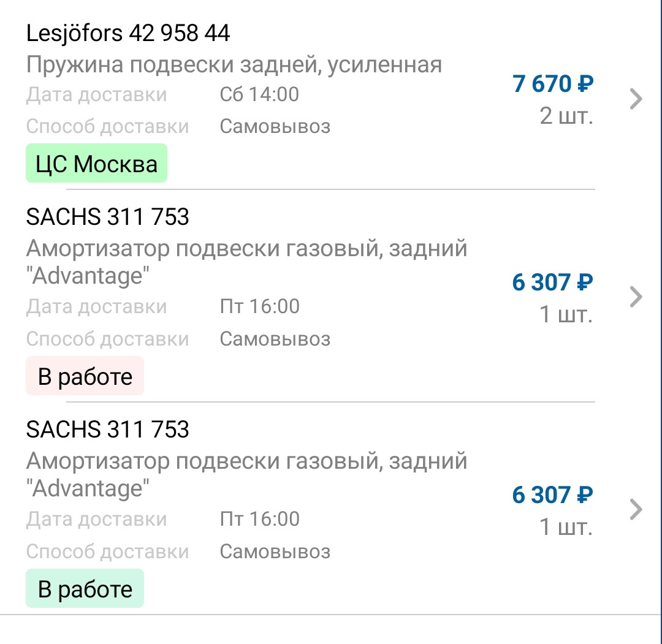Select 'Пт 16:00' date on middle SACHS order
The height and width of the screenshot is (644, 662).
[x=258, y=306]
